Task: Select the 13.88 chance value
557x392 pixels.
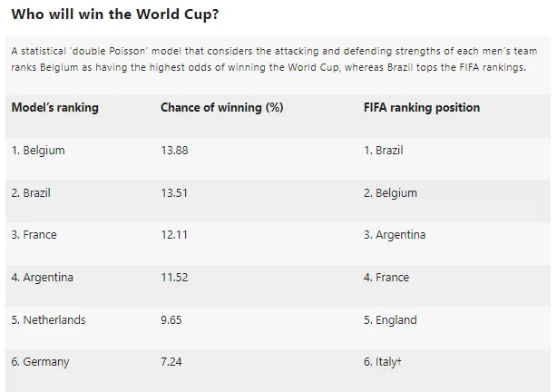Action: 174,151
